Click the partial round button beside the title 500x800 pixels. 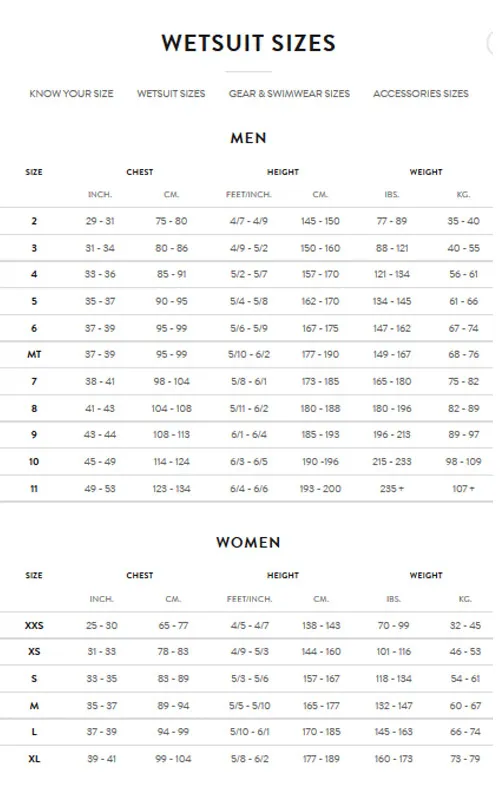493,43
